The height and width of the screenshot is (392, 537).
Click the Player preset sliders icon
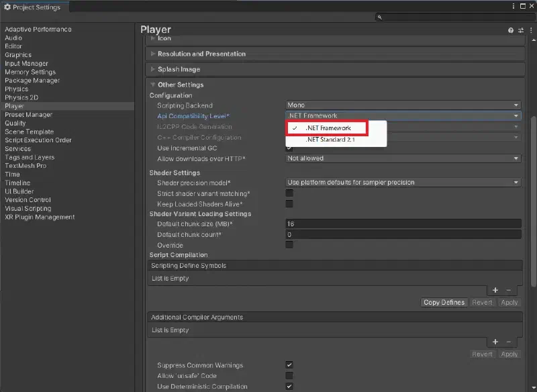tap(521, 30)
